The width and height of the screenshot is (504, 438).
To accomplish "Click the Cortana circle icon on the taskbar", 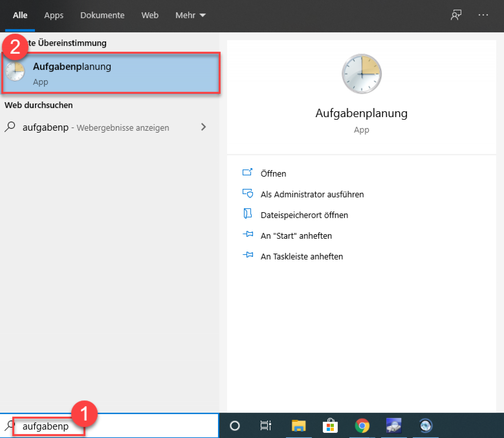I will pos(235,426).
